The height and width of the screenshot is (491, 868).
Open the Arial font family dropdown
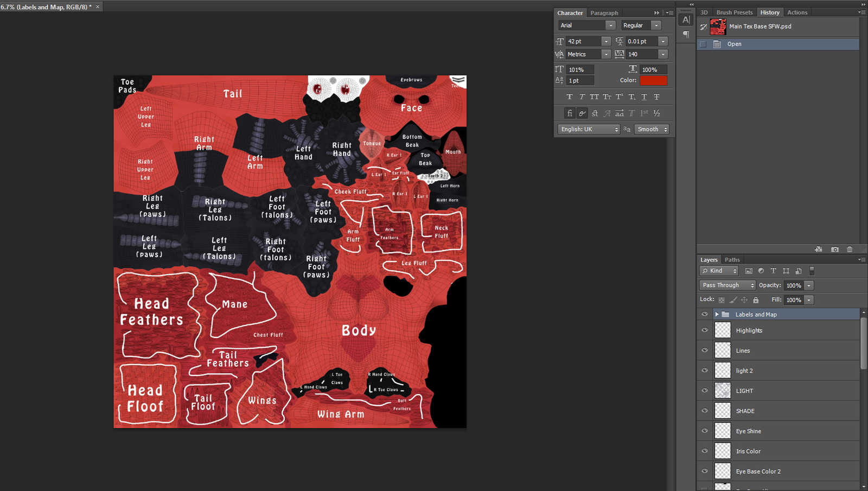point(610,25)
